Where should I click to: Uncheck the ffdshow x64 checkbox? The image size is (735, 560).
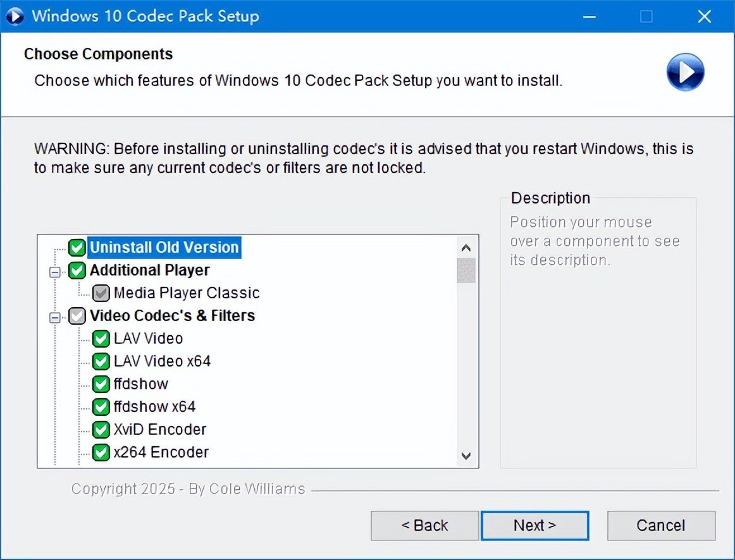[101, 406]
